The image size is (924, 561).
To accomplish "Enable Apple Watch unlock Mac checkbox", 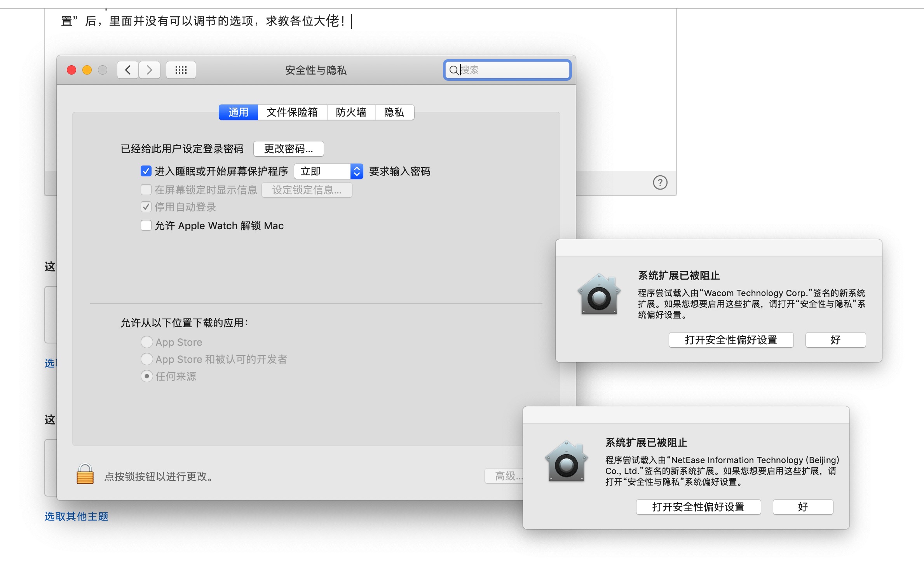I will click(146, 225).
